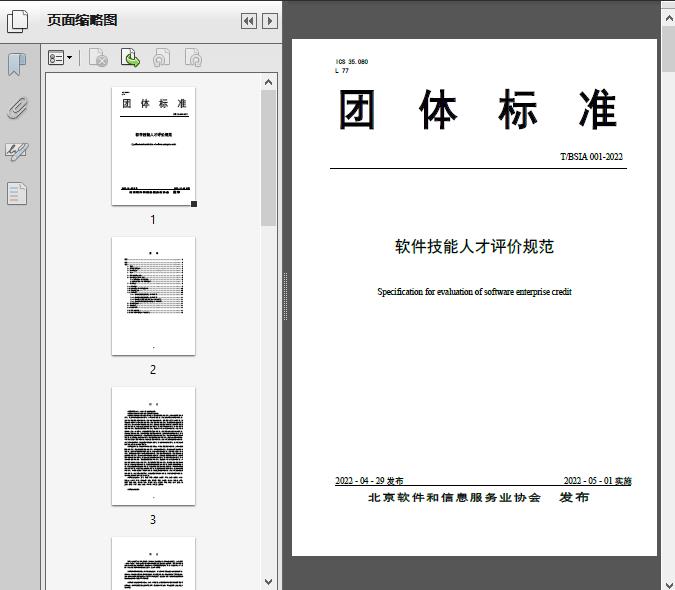Click the "页面缩略图" panel title
The width and height of the screenshot is (675, 590).
82,20
